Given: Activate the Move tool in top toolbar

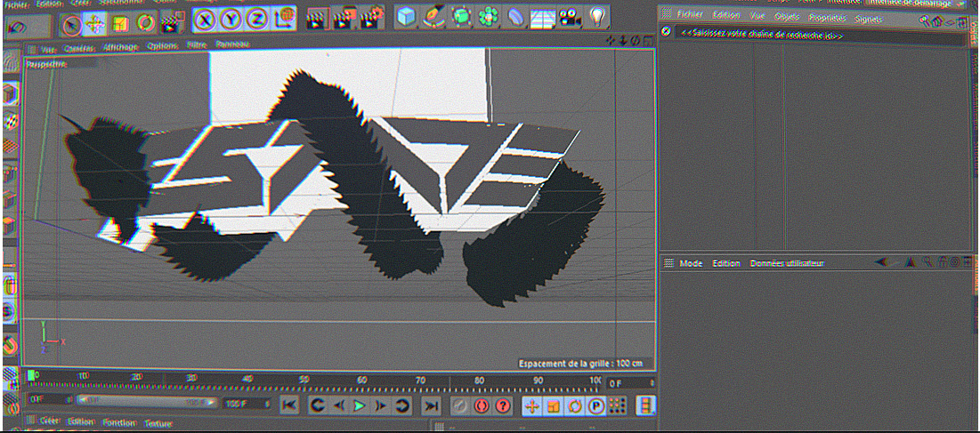Looking at the screenshot, I should click(x=95, y=24).
